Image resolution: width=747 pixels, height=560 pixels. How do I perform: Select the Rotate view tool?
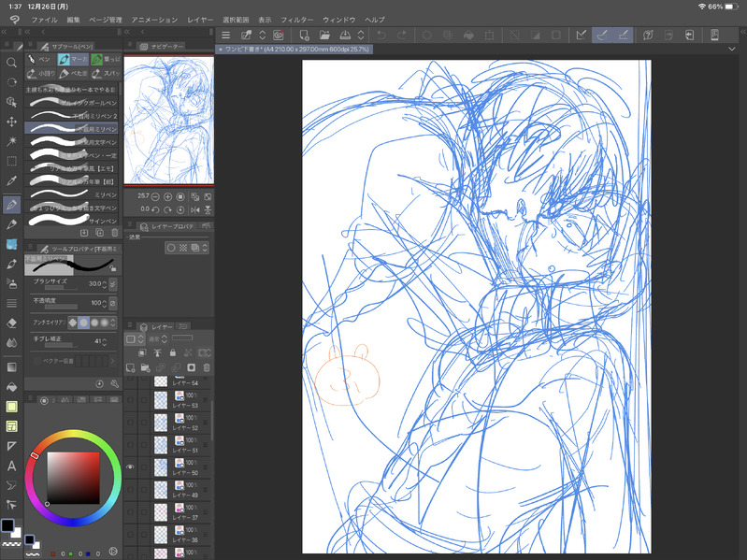point(11,82)
